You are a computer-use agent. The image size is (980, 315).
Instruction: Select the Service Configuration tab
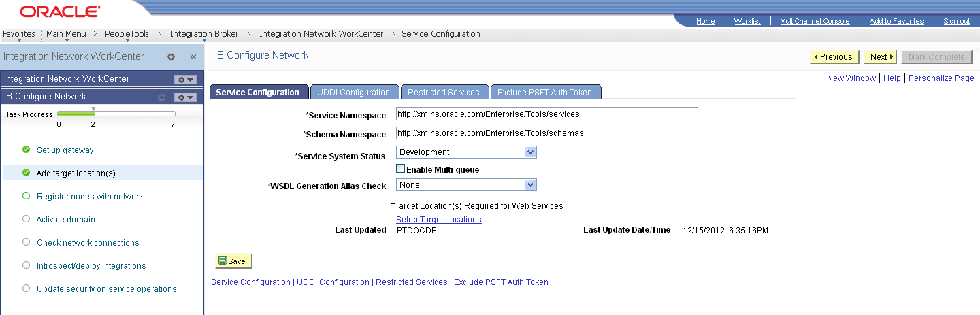pos(257,93)
